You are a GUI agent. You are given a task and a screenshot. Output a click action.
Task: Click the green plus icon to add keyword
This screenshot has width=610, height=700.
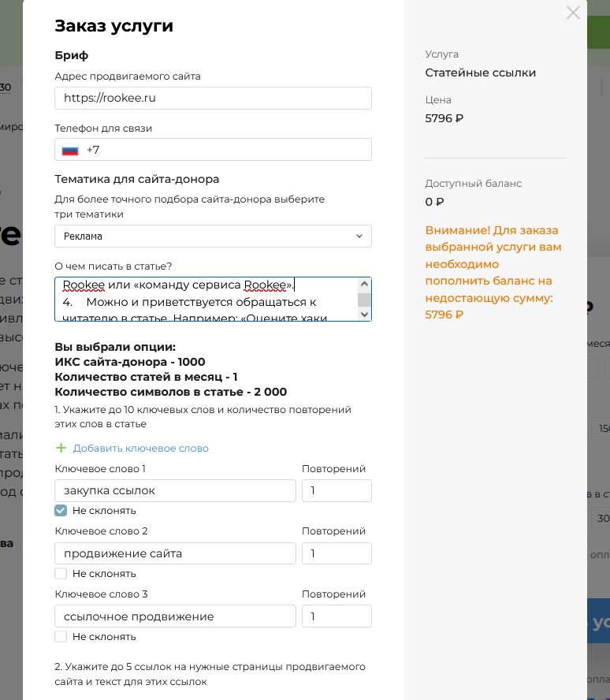pyautogui.click(x=61, y=448)
